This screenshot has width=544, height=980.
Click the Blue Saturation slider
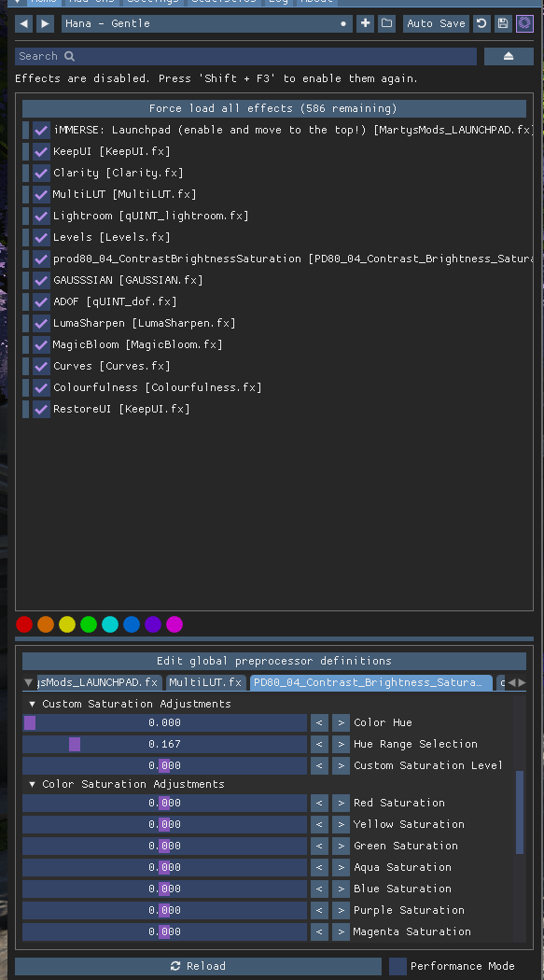tap(165, 889)
